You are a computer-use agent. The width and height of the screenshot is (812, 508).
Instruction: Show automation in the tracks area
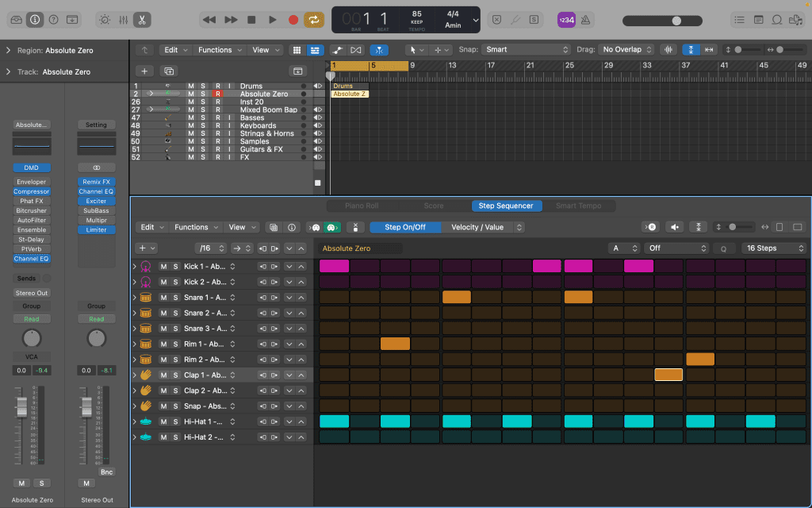pyautogui.click(x=337, y=50)
